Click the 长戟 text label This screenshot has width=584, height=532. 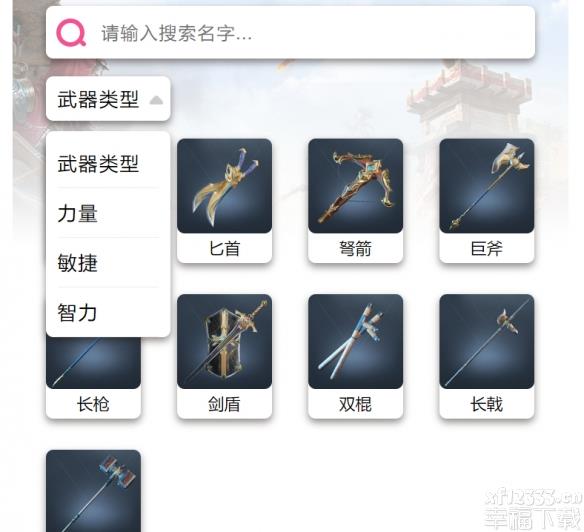[487, 404]
